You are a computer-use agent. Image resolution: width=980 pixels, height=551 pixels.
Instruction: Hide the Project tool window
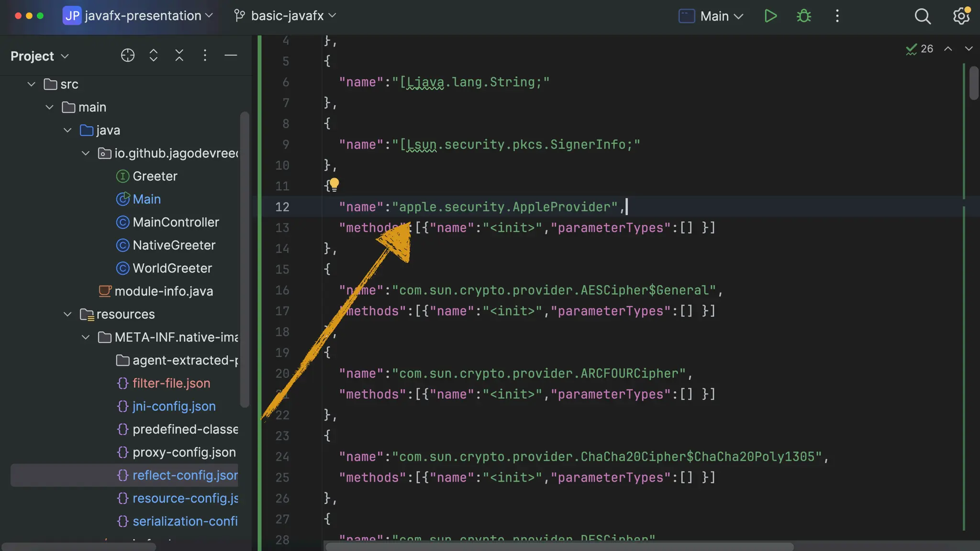(231, 55)
